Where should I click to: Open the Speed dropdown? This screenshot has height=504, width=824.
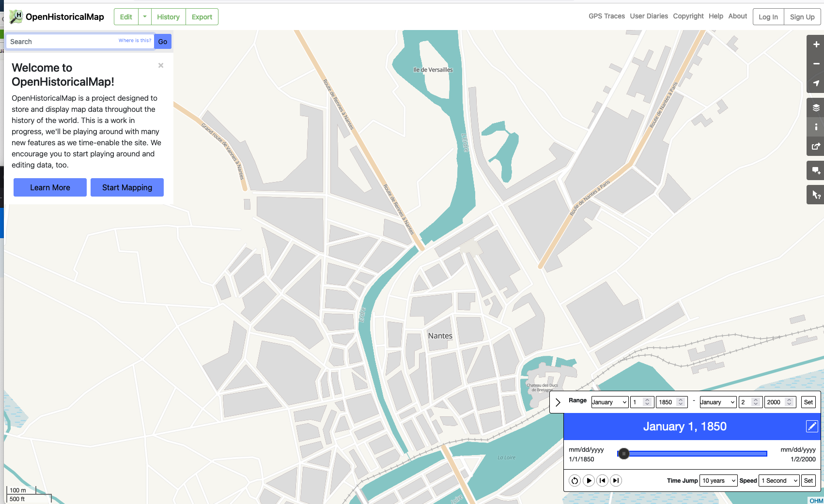coord(778,480)
